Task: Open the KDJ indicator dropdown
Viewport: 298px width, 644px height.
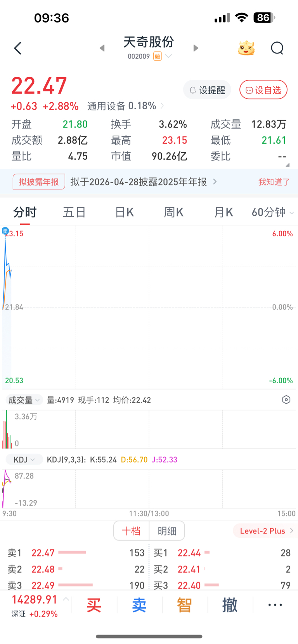Action: (x=24, y=460)
